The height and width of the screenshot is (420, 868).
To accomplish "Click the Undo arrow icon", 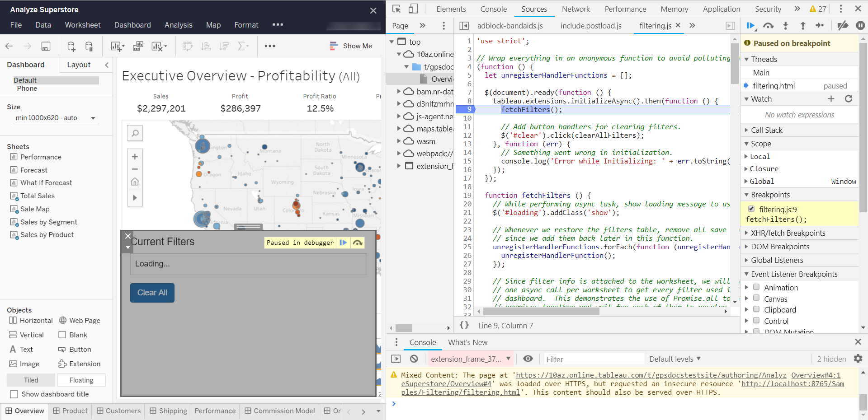I will coord(9,46).
